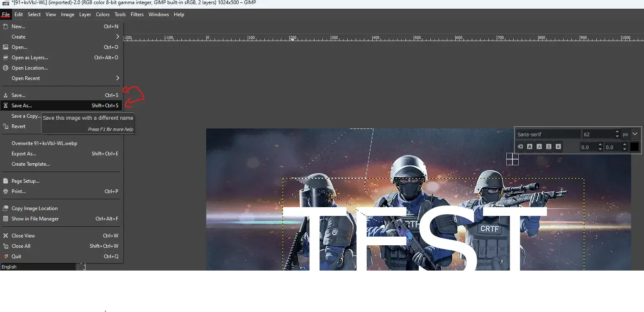Screen dimensions: 644x312
Task: Select the New image icon in File menu
Action: point(6,26)
